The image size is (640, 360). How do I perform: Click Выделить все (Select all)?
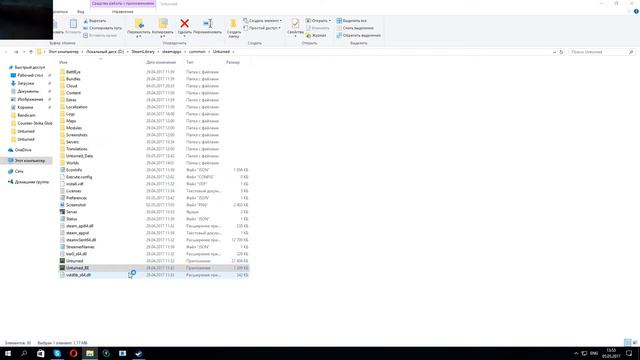coord(351,21)
